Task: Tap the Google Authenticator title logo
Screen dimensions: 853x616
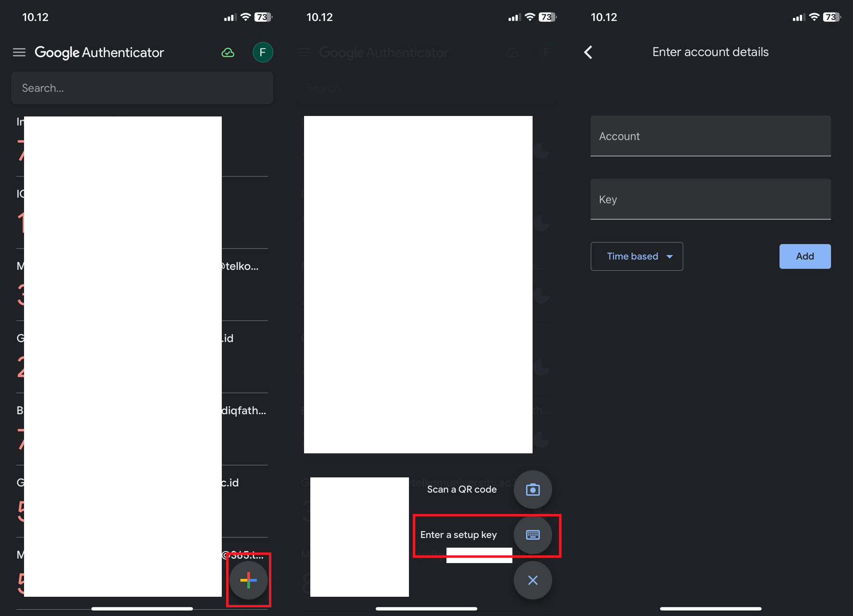Action: pyautogui.click(x=100, y=52)
